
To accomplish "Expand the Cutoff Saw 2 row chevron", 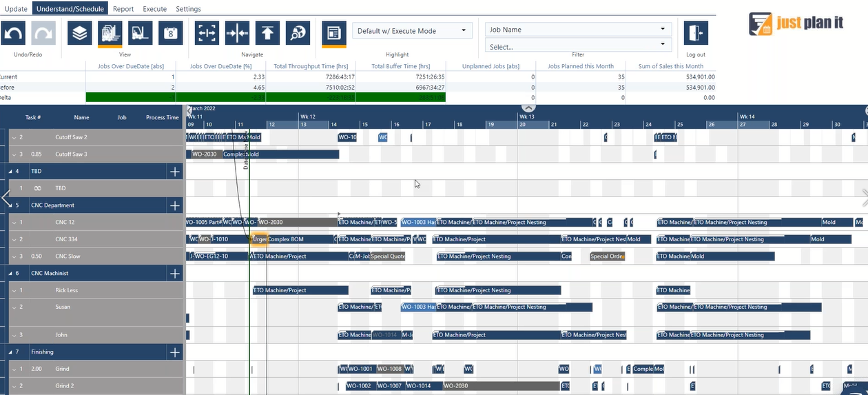I will tap(12, 137).
